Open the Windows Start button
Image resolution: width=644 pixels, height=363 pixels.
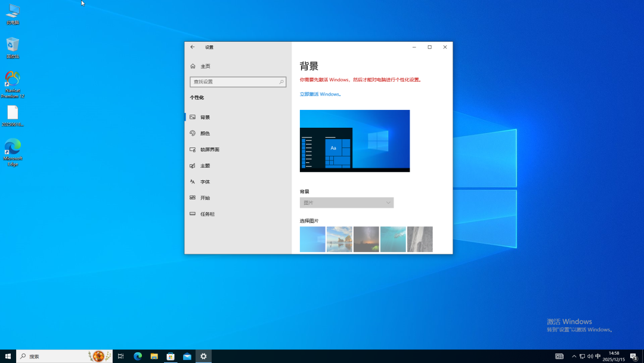point(8,356)
